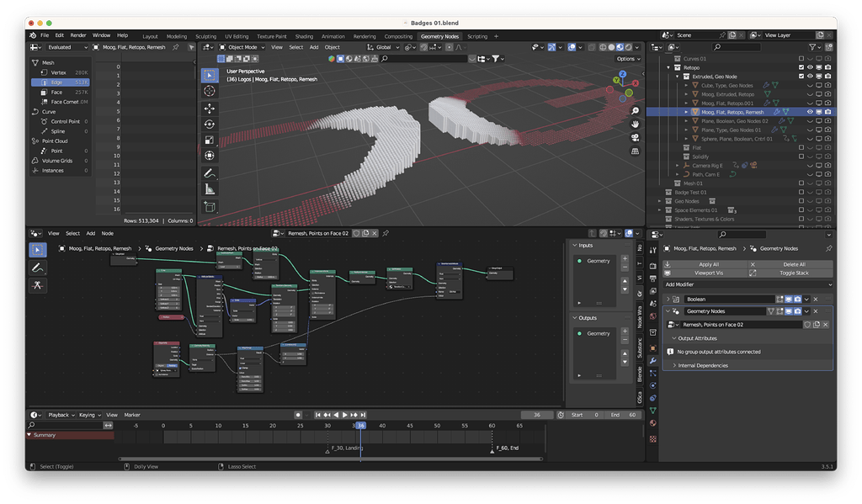Click the timeline horizontal scrollbar
This screenshot has width=862, height=504.
click(330, 459)
